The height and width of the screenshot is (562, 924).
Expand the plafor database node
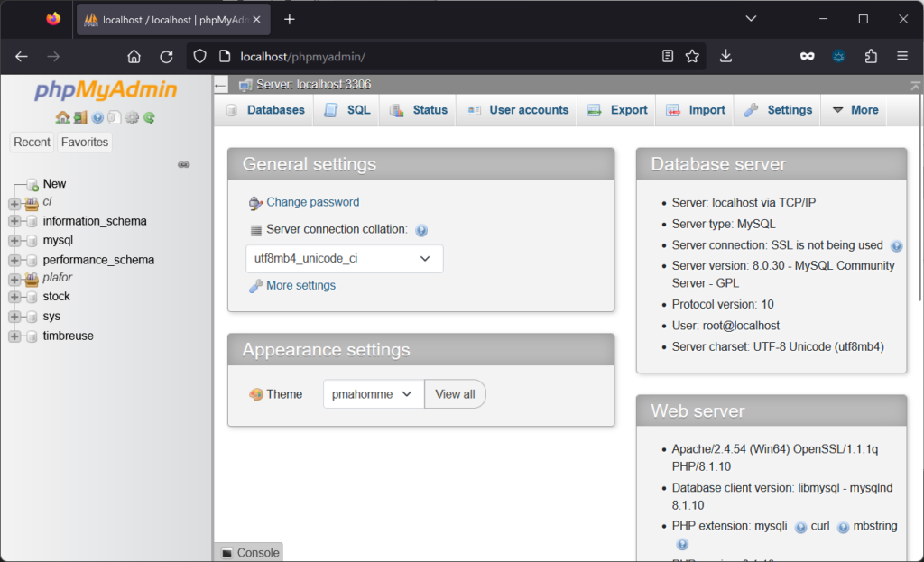(x=14, y=280)
